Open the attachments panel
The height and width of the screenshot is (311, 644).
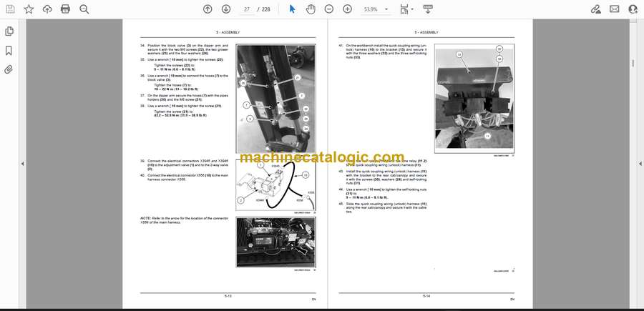[9, 69]
